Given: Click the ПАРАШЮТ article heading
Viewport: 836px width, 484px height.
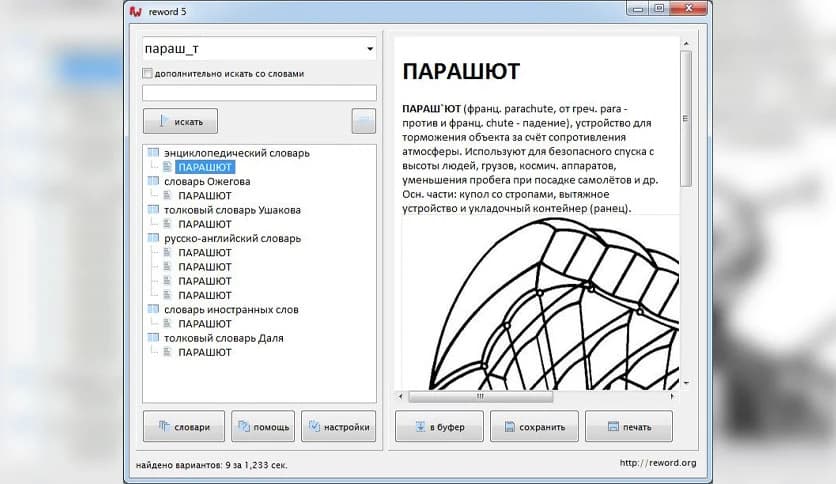Looking at the screenshot, I should point(461,71).
